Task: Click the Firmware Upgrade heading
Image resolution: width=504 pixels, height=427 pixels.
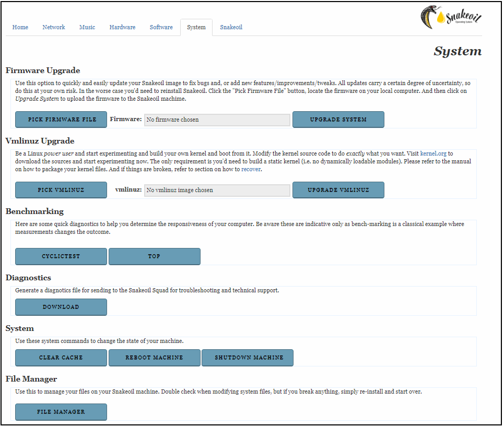Action: pyautogui.click(x=43, y=70)
